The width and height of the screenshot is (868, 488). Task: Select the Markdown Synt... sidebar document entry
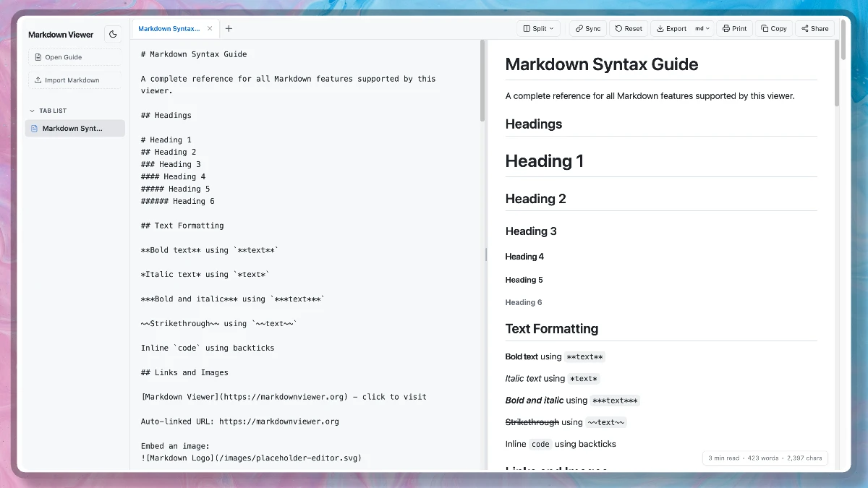[75, 128]
